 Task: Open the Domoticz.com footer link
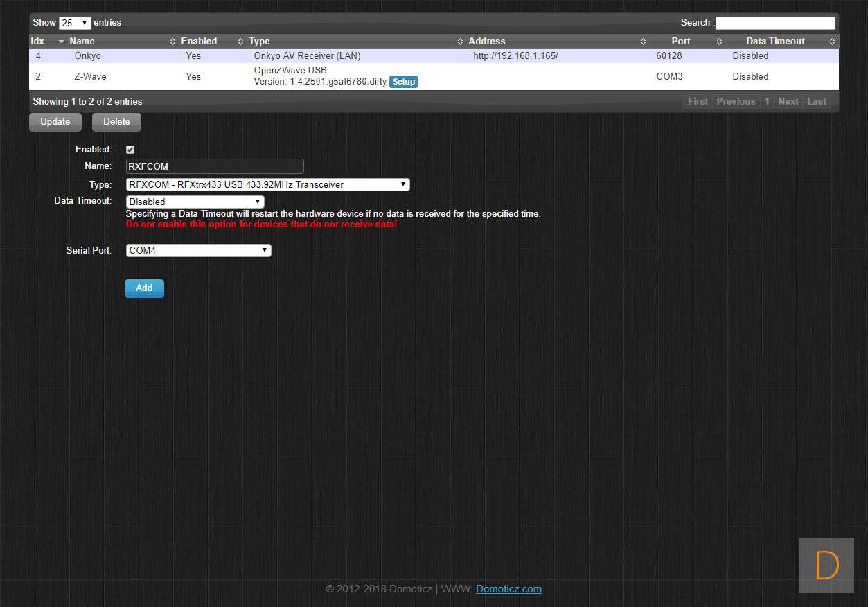click(x=508, y=589)
